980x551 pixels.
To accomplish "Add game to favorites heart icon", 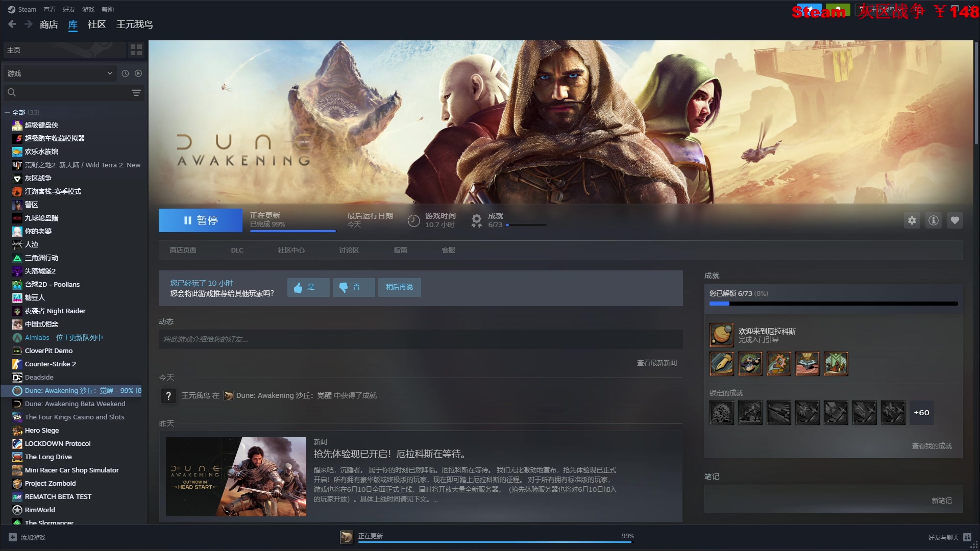I will 955,220.
